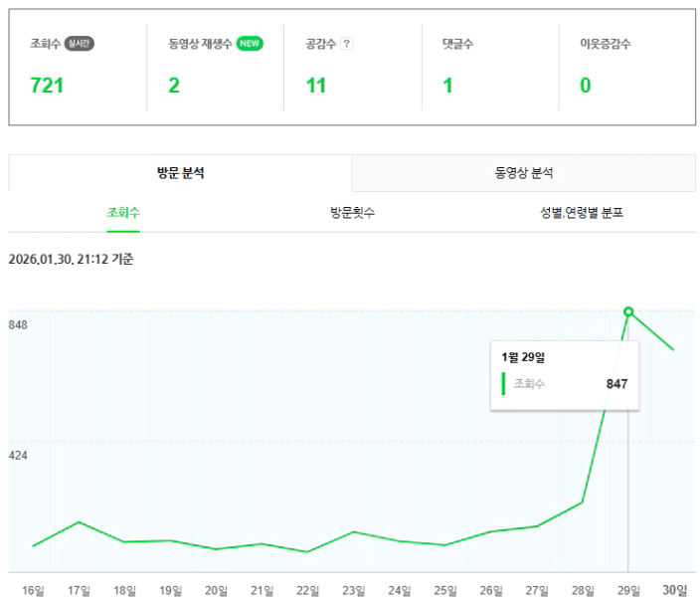Click the highlighted data point on the chart
Viewport: 700px width, 603px height.
pos(628,311)
